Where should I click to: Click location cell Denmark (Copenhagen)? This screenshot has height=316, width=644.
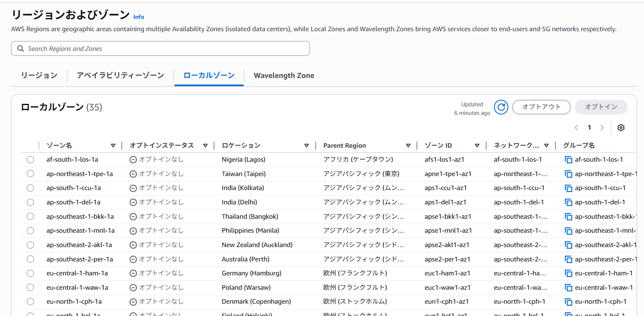(x=256, y=302)
